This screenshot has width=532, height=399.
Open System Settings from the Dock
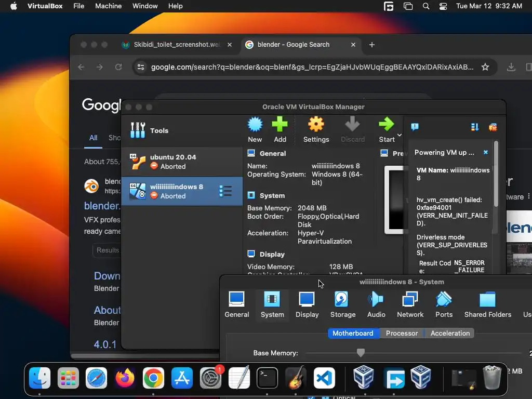210,378
